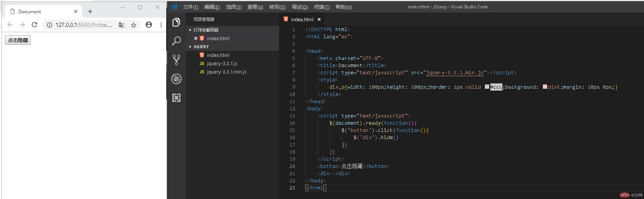Select index.html in open editors list
Viewport: 644px width, 199px height.
point(218,38)
